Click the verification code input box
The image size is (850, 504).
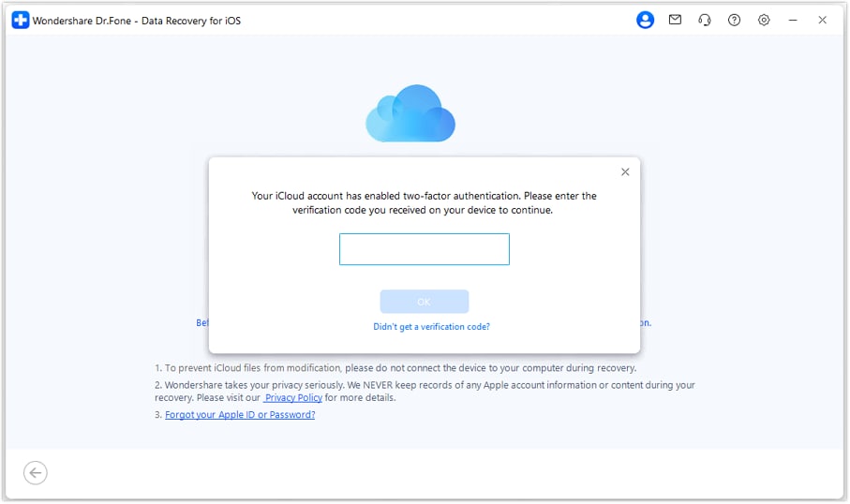pos(424,249)
